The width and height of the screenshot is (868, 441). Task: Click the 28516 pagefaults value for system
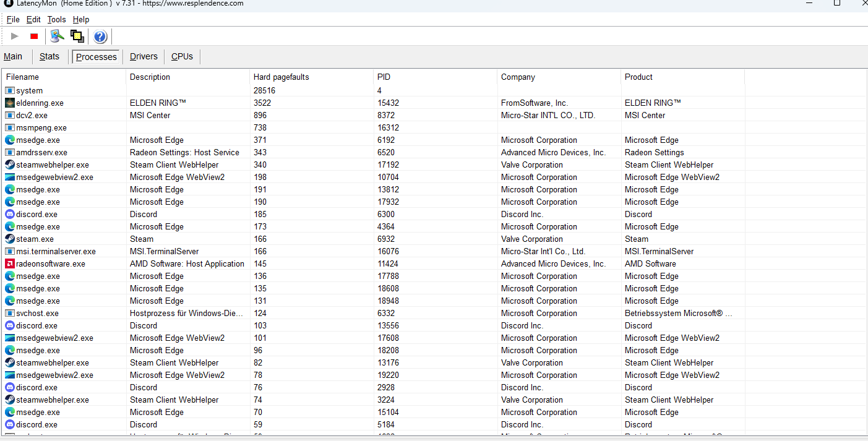264,90
